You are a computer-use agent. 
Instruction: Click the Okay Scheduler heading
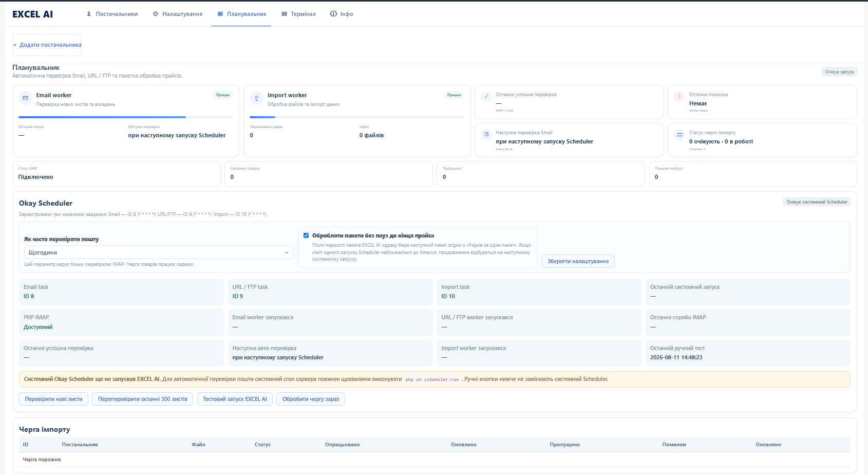[x=46, y=203]
